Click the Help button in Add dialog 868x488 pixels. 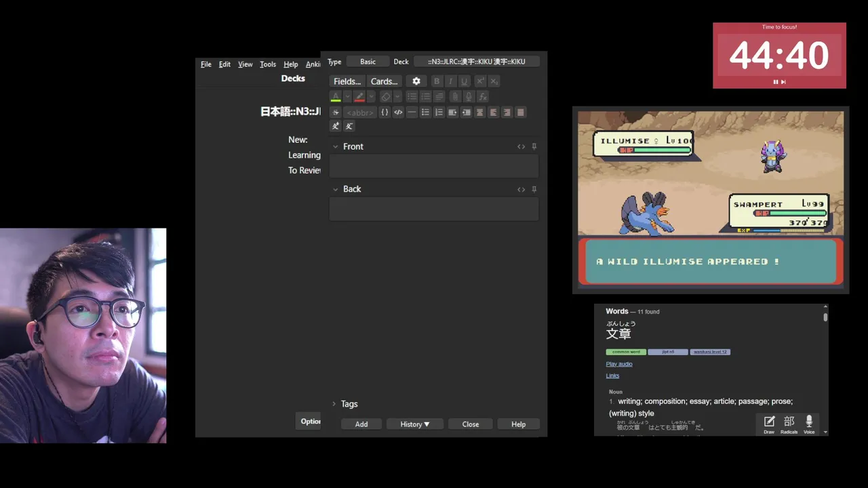(x=519, y=424)
